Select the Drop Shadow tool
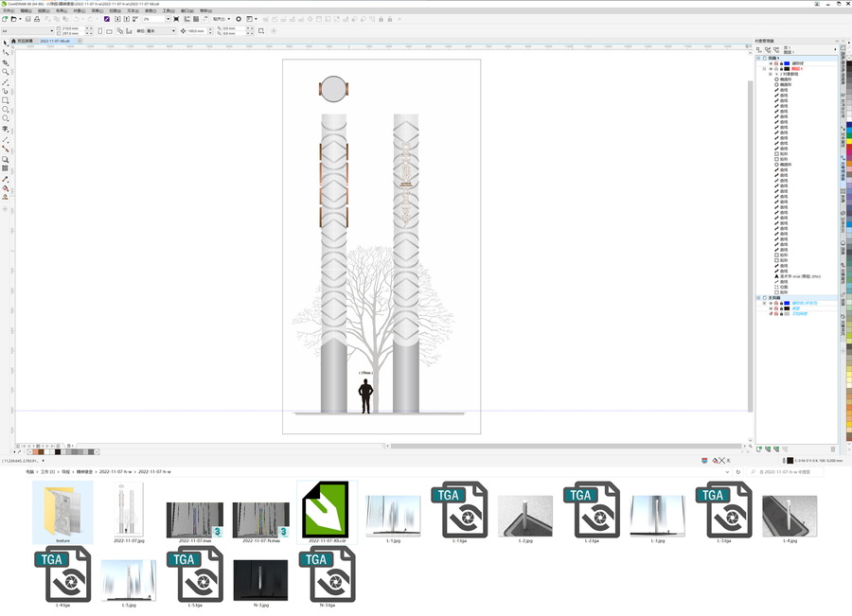 5,159
